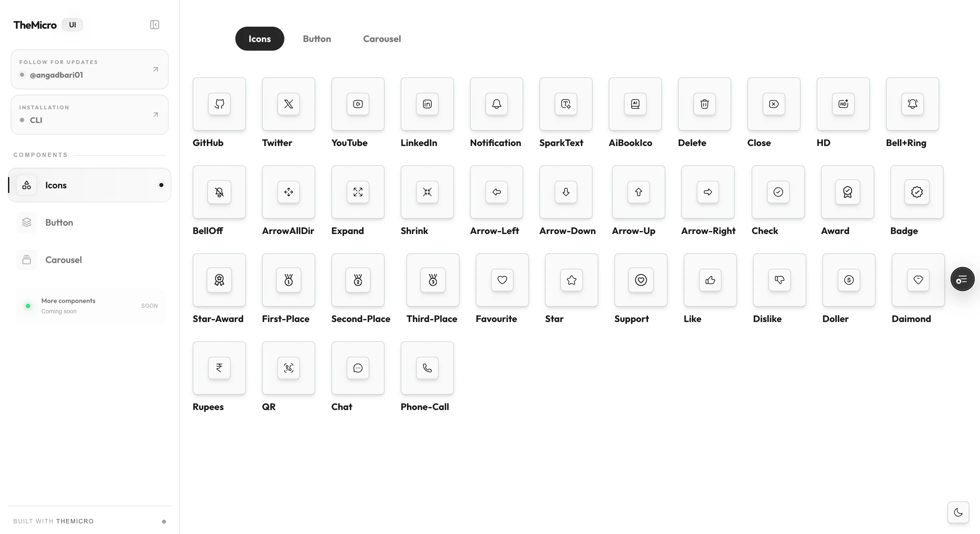Click the Bell+Ring icon
The height and width of the screenshot is (534, 980).
pyautogui.click(x=912, y=104)
